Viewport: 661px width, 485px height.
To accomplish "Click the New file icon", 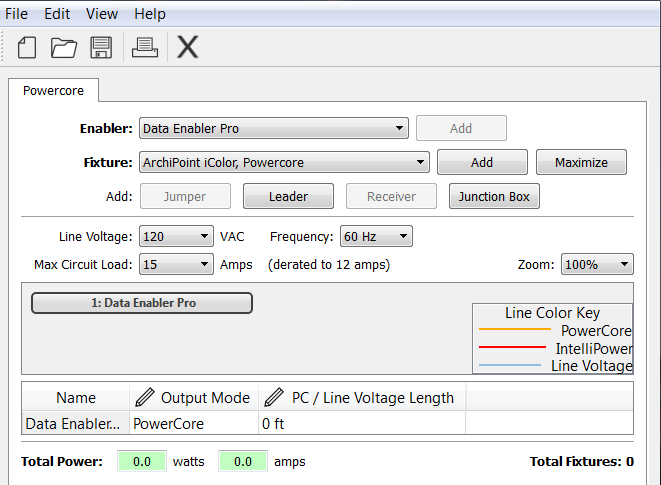I will coord(27,47).
